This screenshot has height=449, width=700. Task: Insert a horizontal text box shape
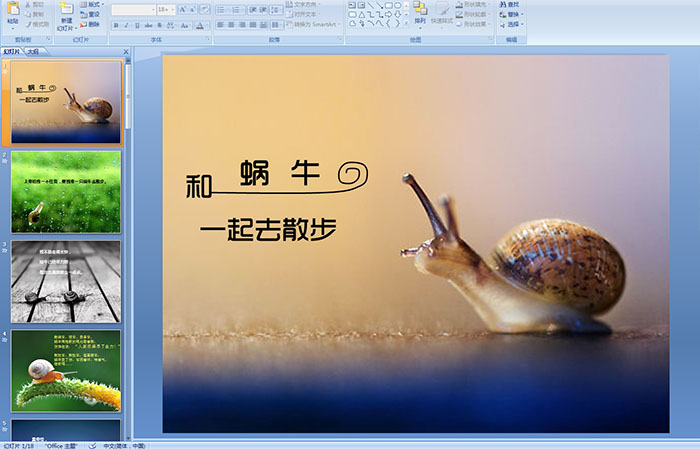(x=352, y=5)
